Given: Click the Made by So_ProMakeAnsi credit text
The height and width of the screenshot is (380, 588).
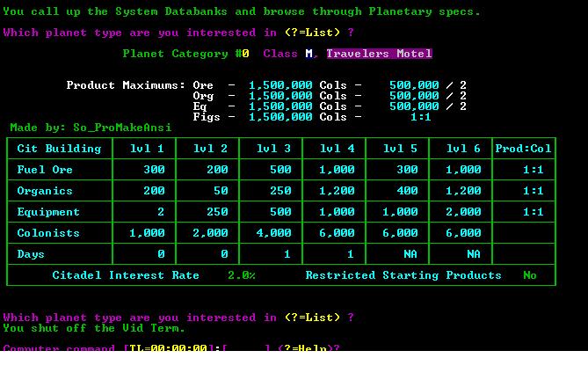Looking at the screenshot, I should (x=91, y=128).
